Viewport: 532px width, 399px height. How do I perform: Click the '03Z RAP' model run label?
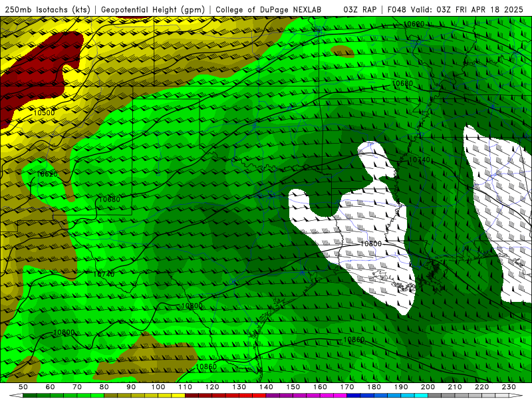[360, 10]
